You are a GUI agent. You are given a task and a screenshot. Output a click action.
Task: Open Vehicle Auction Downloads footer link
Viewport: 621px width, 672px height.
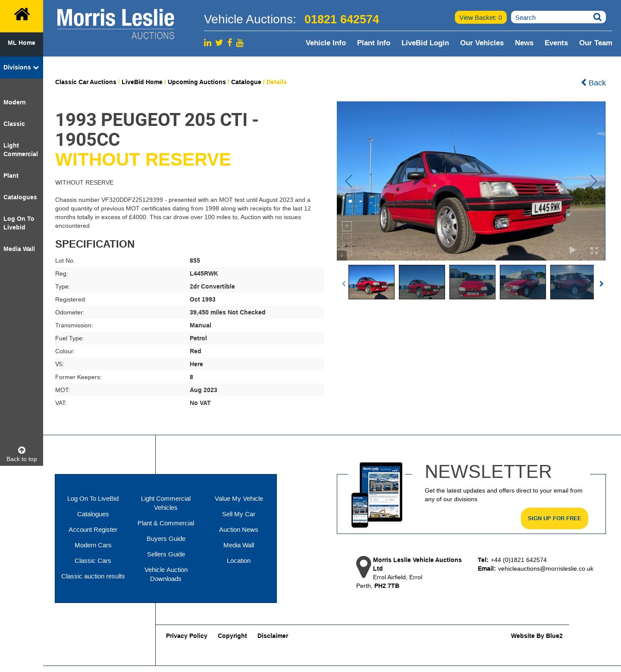click(166, 574)
